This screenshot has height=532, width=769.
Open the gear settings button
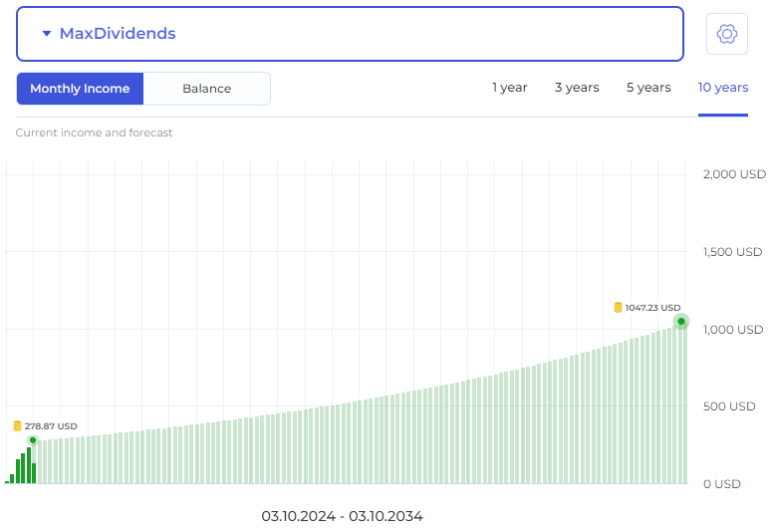pyautogui.click(x=727, y=34)
